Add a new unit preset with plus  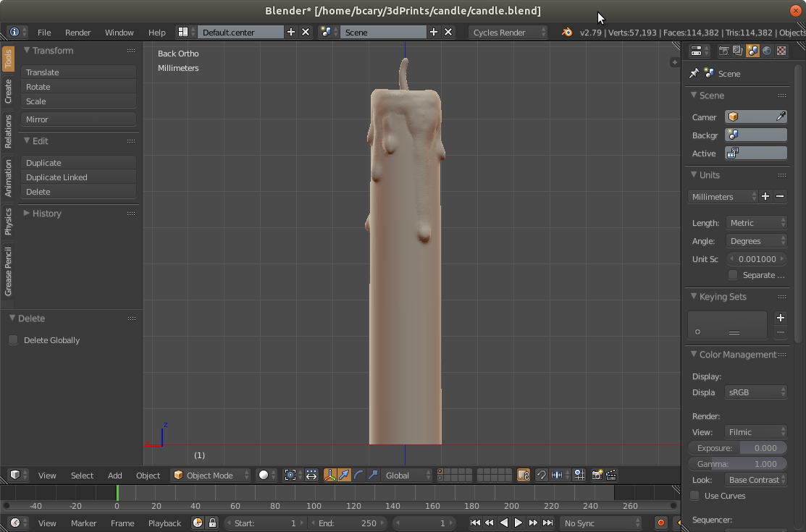pos(765,196)
